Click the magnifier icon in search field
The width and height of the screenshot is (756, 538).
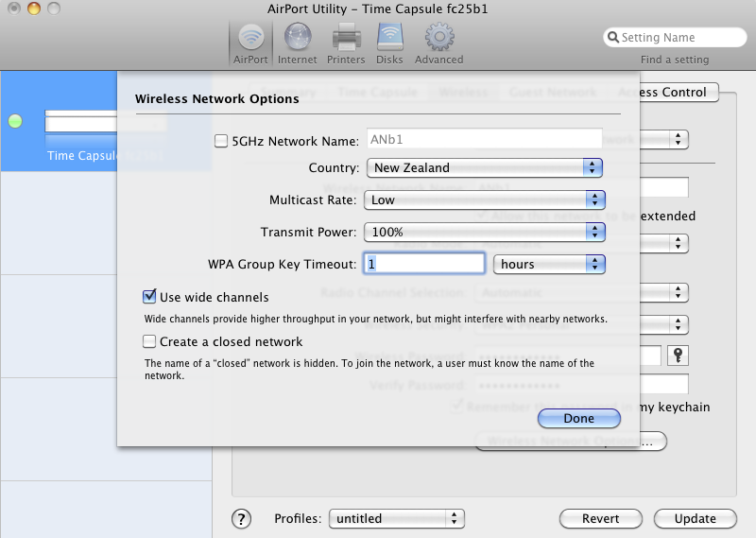click(x=612, y=37)
